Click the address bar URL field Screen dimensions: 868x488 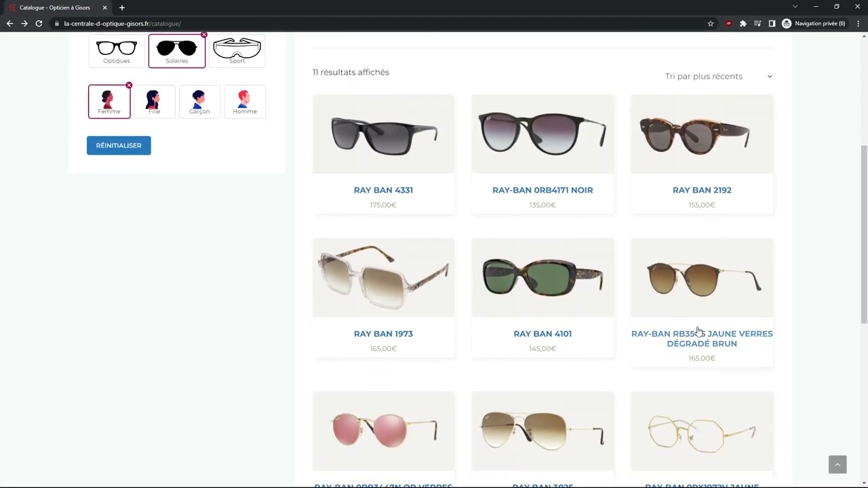(380, 24)
